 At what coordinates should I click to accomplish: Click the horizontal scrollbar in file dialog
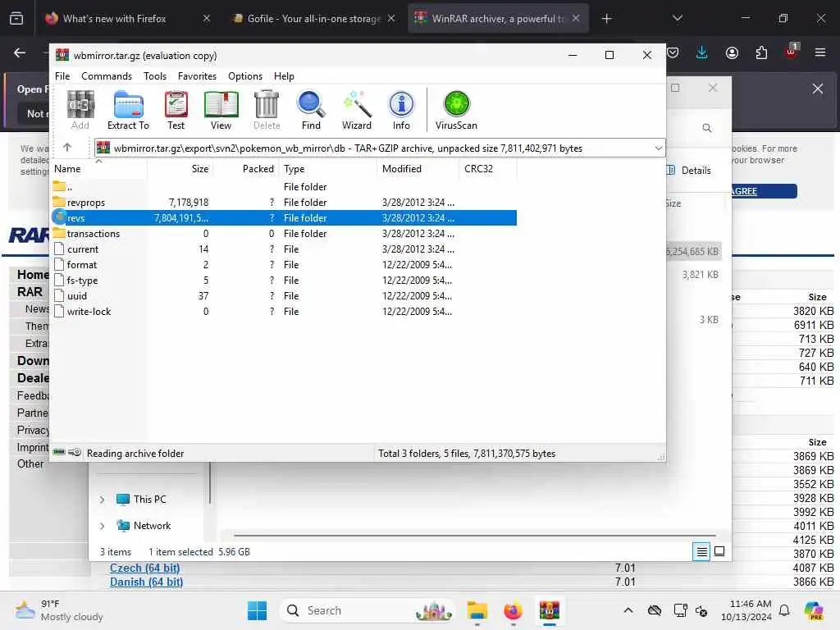coord(475,535)
